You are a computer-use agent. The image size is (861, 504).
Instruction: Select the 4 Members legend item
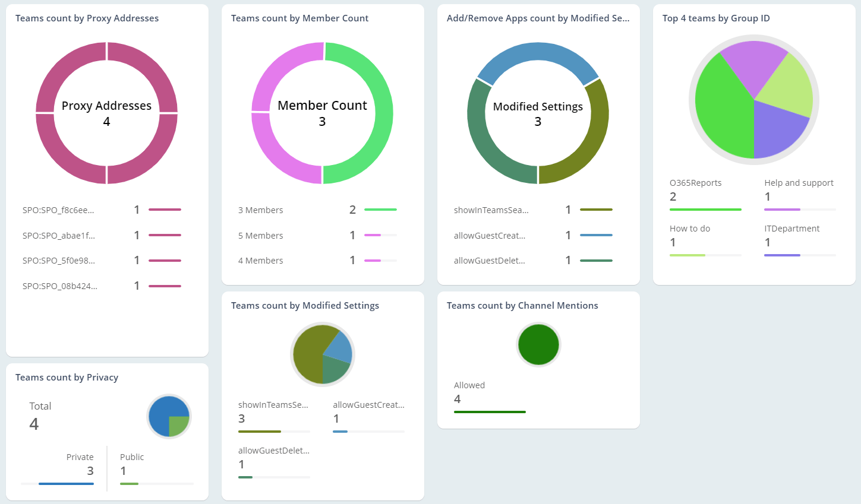[x=260, y=261]
